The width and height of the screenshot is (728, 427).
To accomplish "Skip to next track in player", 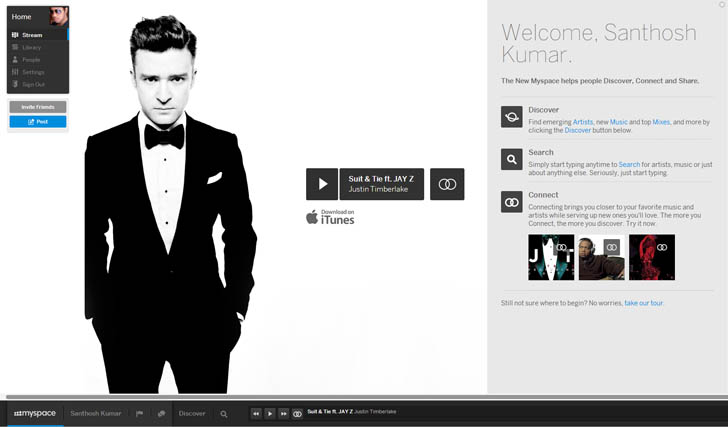I will (284, 414).
